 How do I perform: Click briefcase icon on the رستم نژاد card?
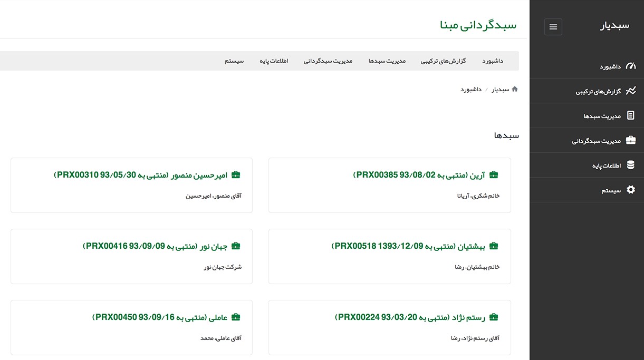coord(494,317)
